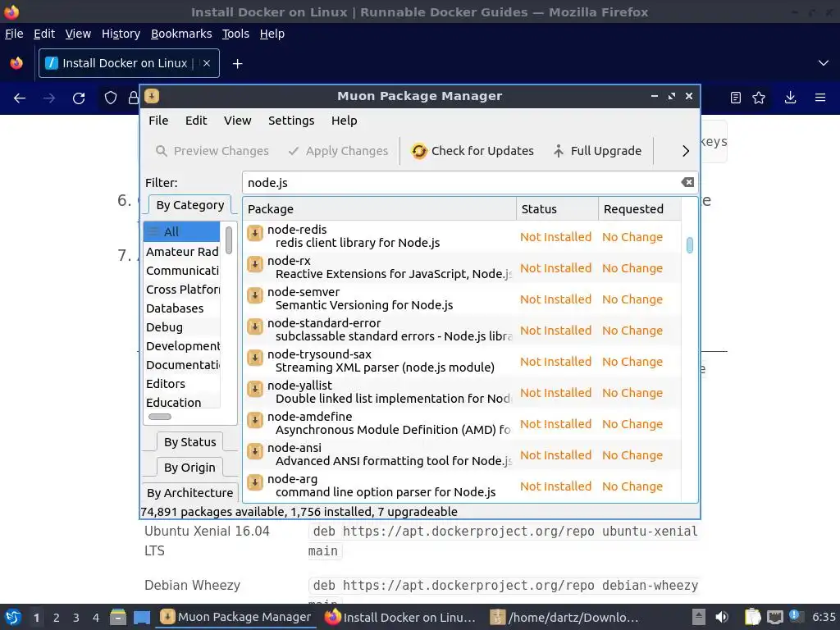Open the Firefox View pinned icon
The image size is (840, 630).
pos(16,63)
